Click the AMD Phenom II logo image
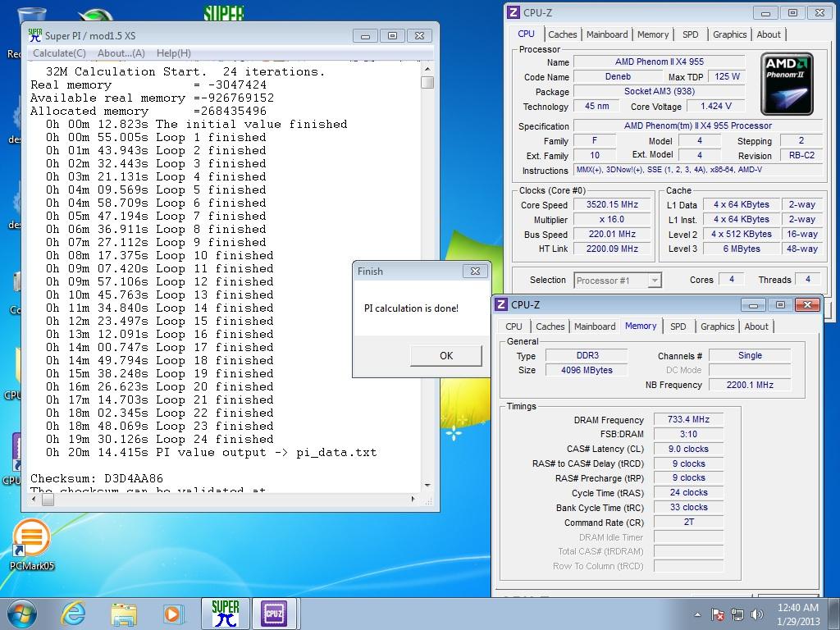840x630 pixels. coord(787,84)
